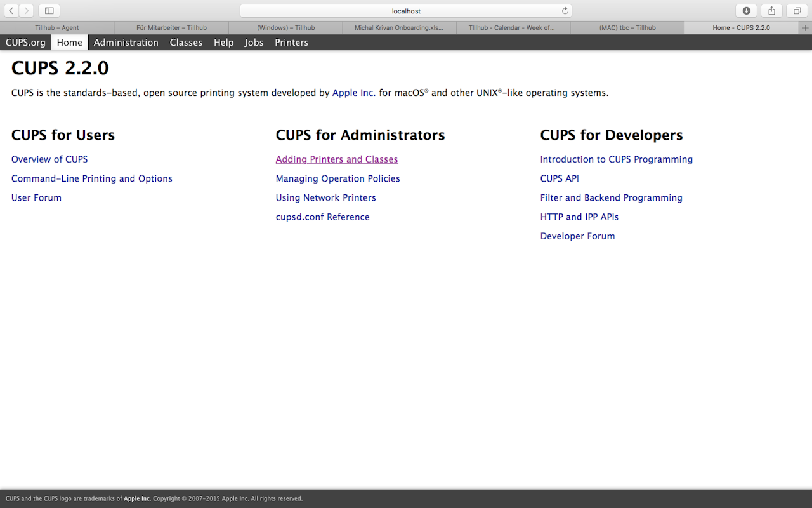This screenshot has width=812, height=508.
Task: Switch to the Michal Krivan Onboarding tab
Action: coord(400,28)
